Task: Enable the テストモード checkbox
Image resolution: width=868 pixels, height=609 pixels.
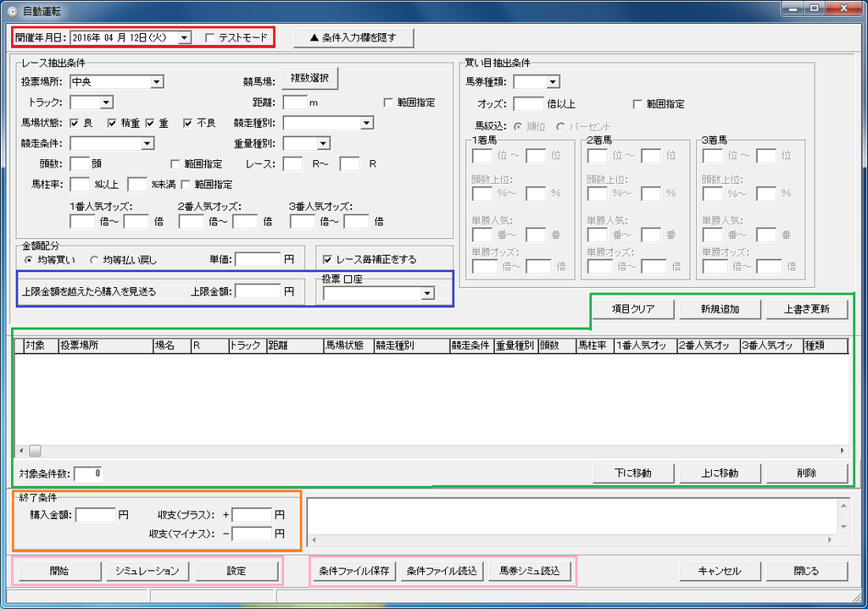Action: pos(210,37)
